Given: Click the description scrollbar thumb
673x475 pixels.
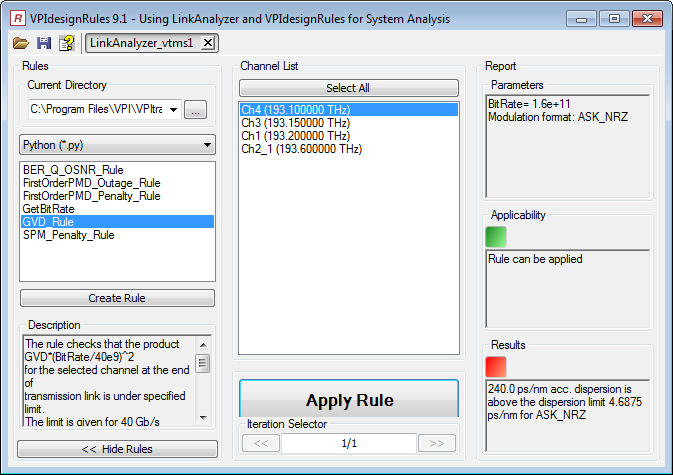Looking at the screenshot, I should (203, 363).
